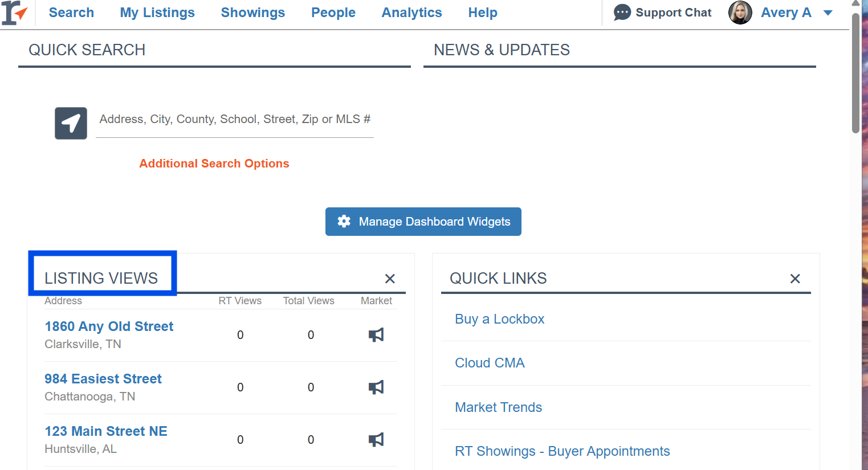This screenshot has width=868, height=470.
Task: Click in the quick search address field
Action: (234, 120)
